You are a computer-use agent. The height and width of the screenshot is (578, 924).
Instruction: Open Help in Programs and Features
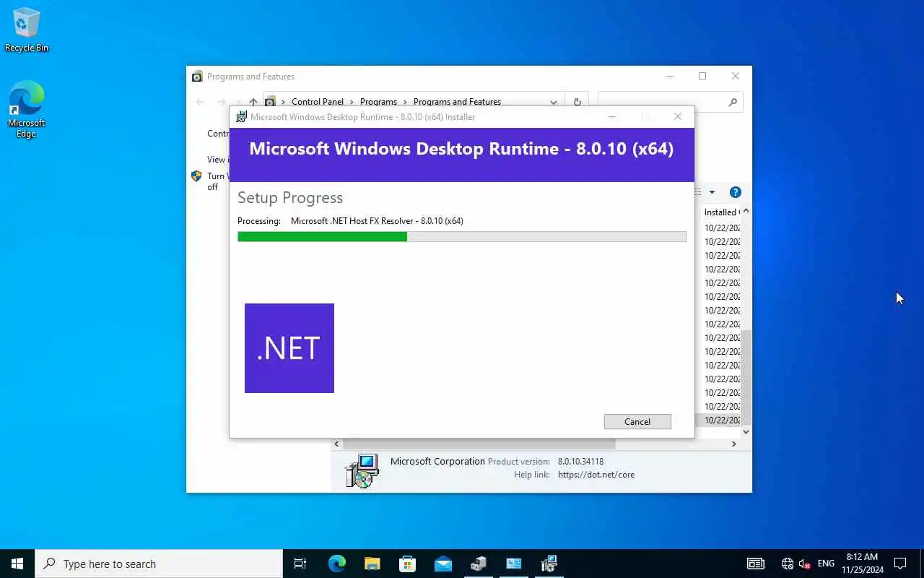(736, 192)
